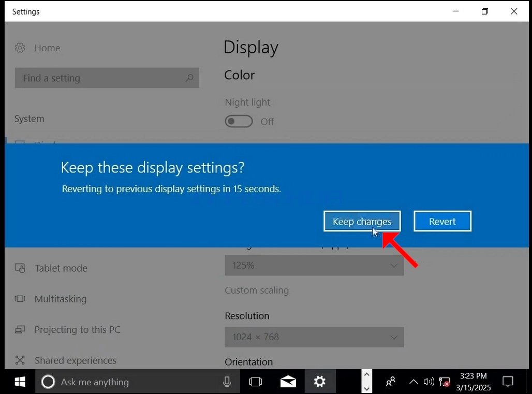Click the Display page title

coord(251,48)
